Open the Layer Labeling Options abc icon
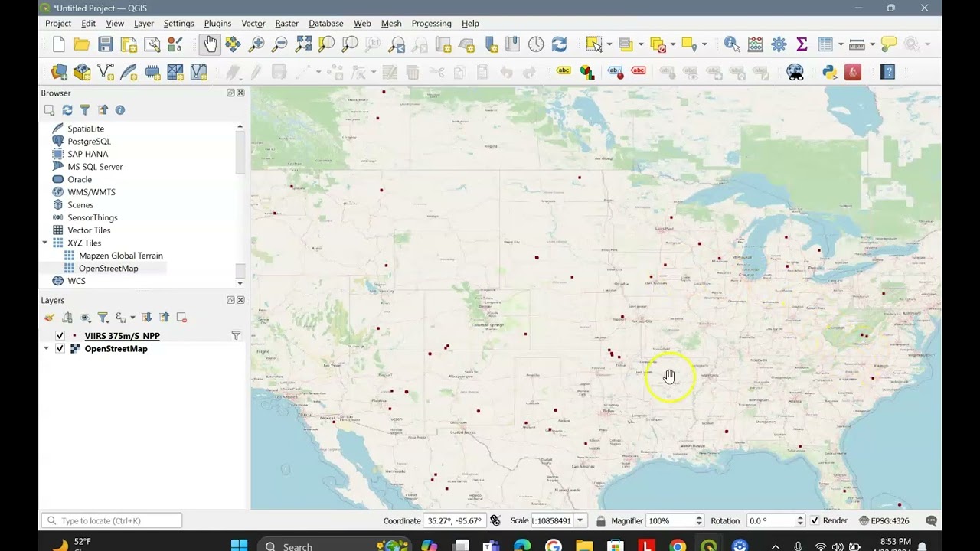The image size is (980, 551). (563, 71)
